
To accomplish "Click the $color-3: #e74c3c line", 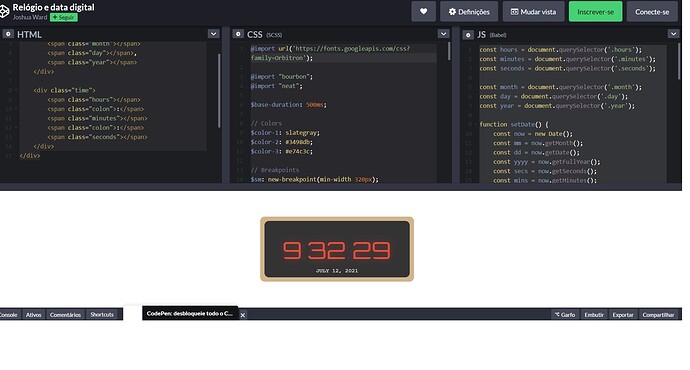I will [x=282, y=151].
